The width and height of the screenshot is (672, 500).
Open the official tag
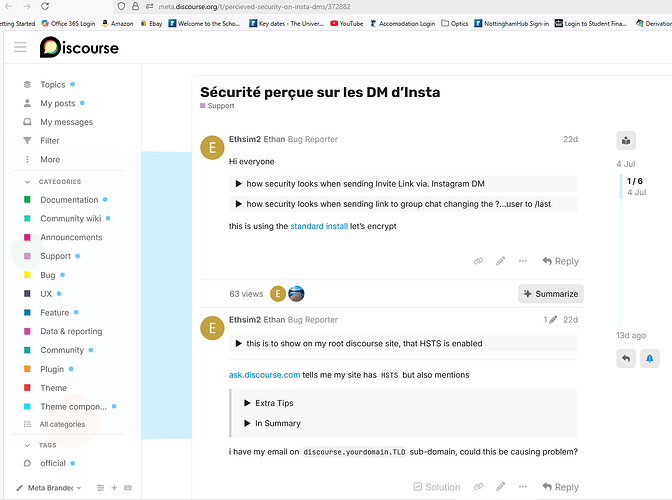tap(53, 463)
